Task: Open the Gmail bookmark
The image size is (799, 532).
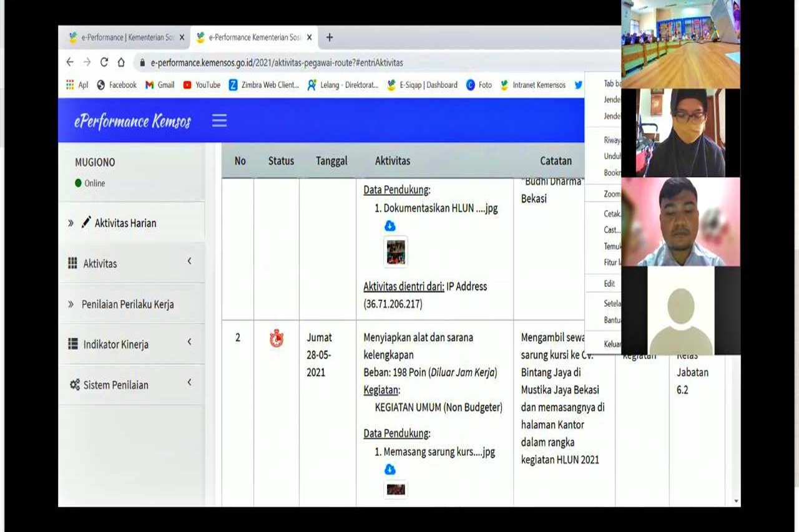Action: pyautogui.click(x=160, y=85)
